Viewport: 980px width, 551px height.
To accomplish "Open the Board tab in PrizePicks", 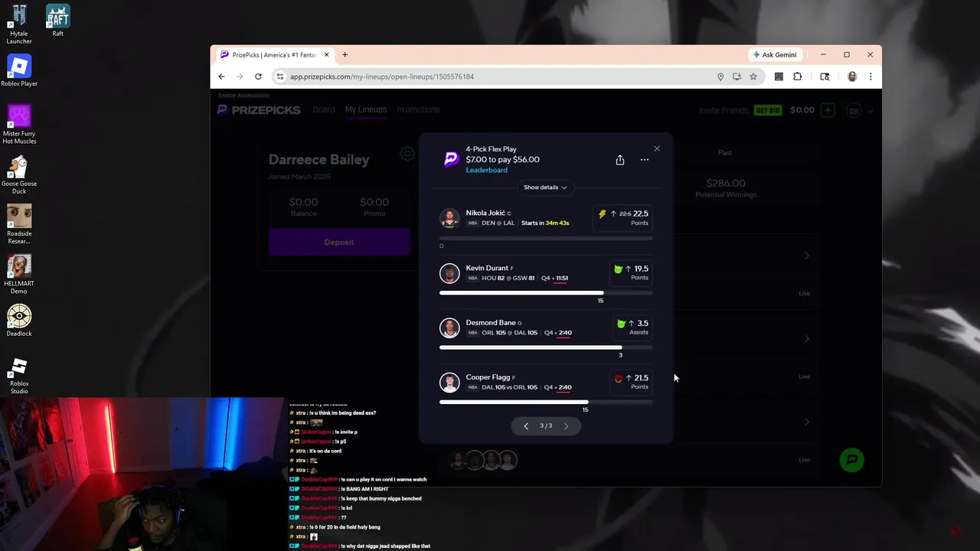I will [324, 109].
